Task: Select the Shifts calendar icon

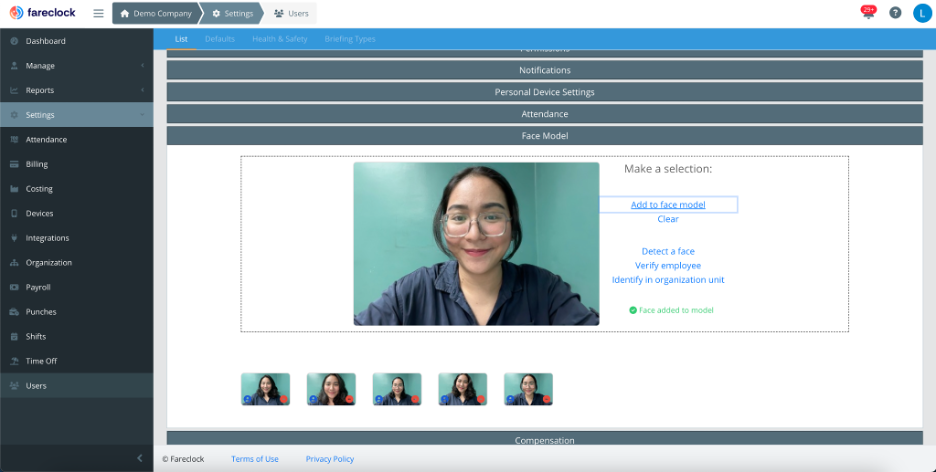Action: (14, 337)
